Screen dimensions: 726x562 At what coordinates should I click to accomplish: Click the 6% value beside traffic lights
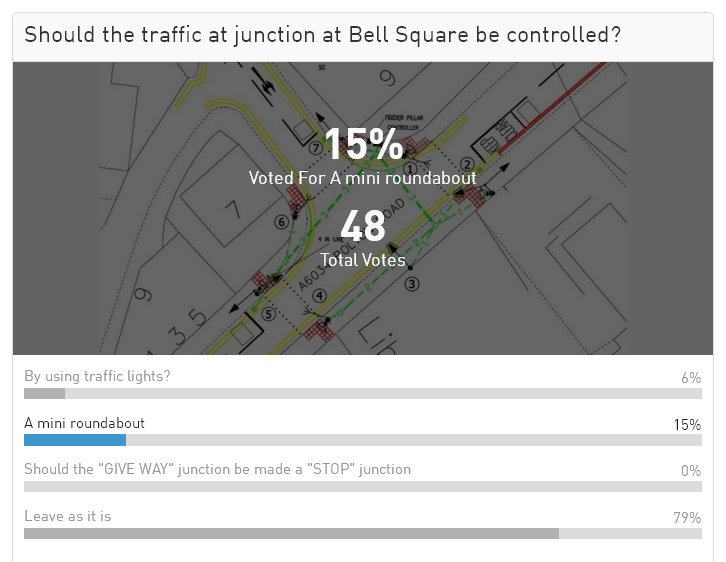point(690,378)
